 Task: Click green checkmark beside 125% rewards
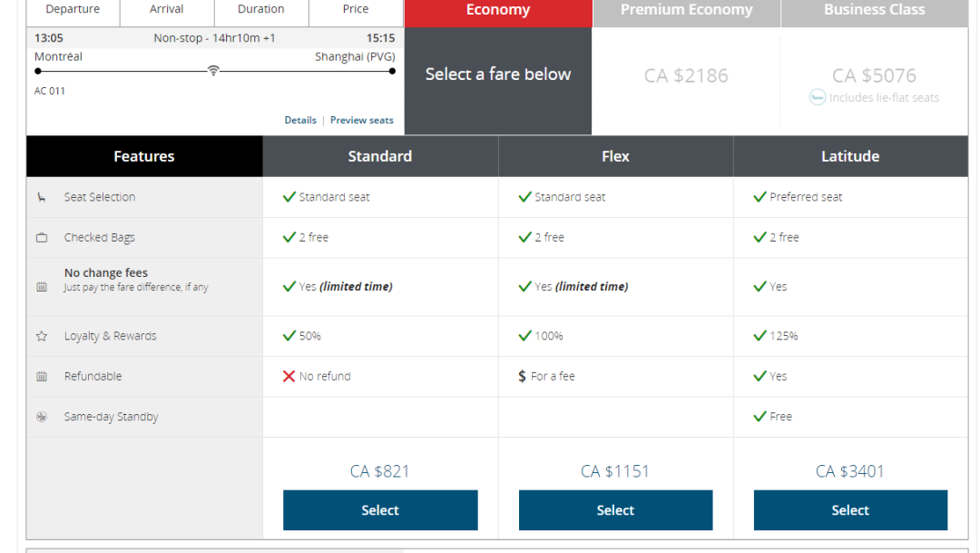point(760,336)
